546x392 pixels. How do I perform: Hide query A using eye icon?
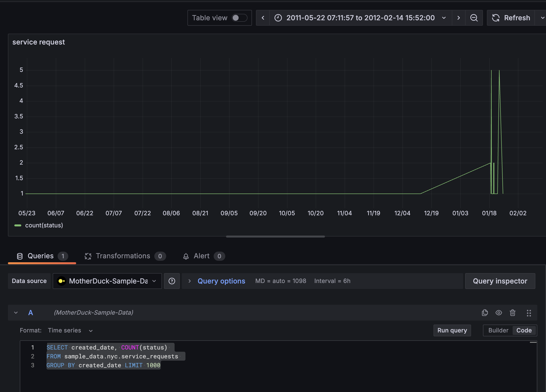click(499, 313)
